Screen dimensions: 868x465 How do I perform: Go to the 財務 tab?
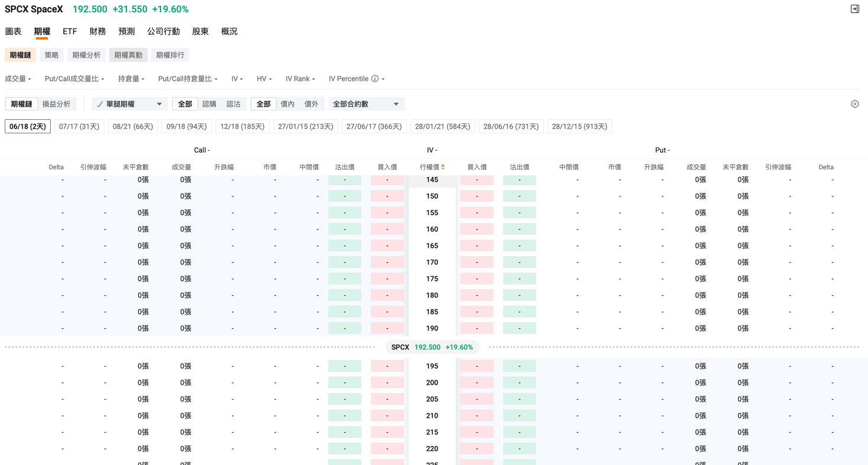click(97, 31)
